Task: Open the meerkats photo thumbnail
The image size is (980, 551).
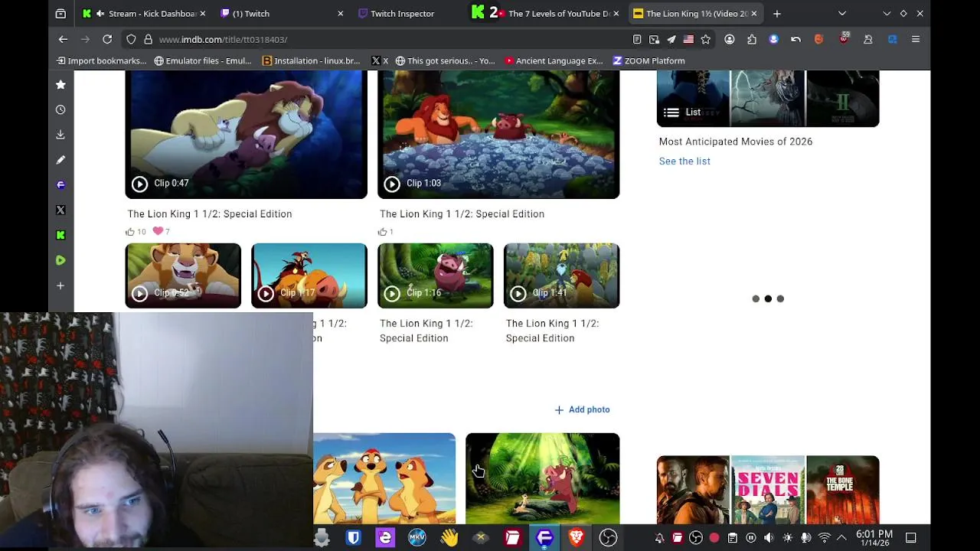Action: point(384,478)
